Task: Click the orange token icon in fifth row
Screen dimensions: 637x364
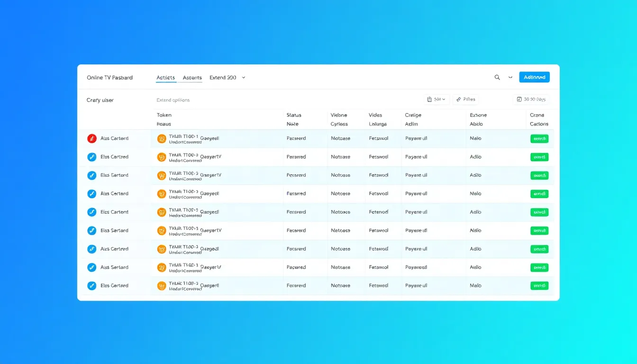Action: [162, 212]
